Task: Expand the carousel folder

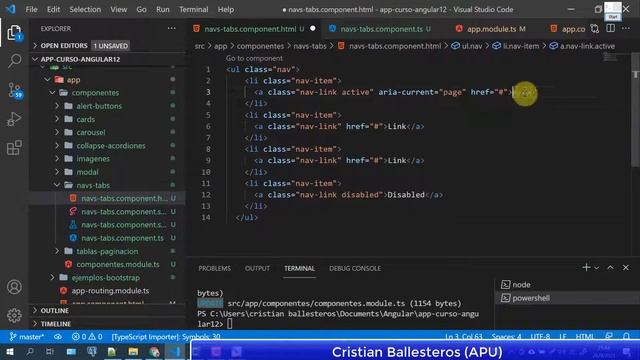Action: 57,132
